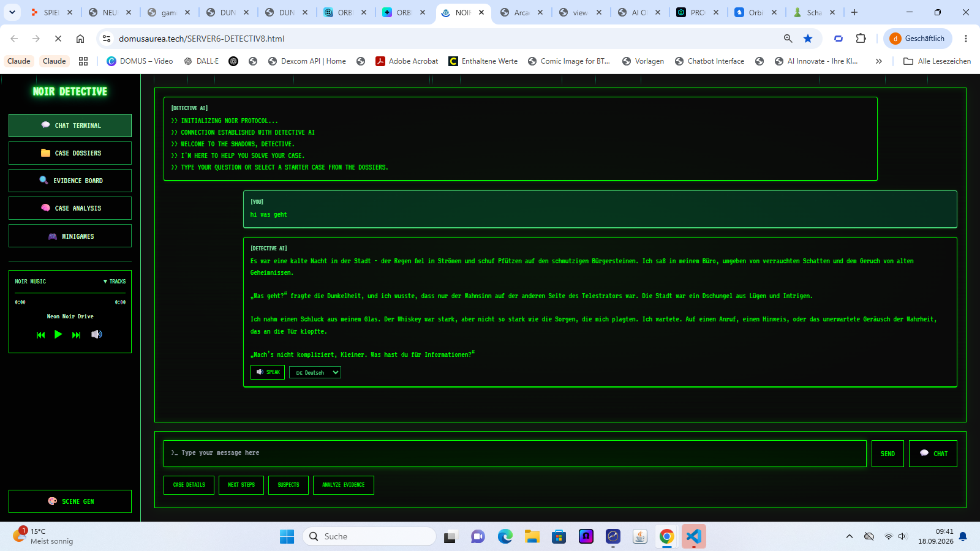980x551 pixels.
Task: Open the Case Analysis brain icon item
Action: [70, 208]
